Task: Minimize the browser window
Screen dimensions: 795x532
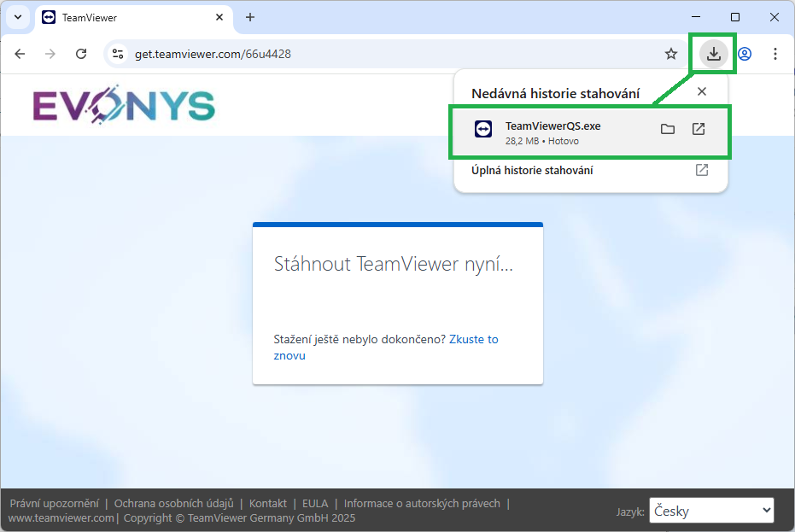Action: tap(696, 17)
